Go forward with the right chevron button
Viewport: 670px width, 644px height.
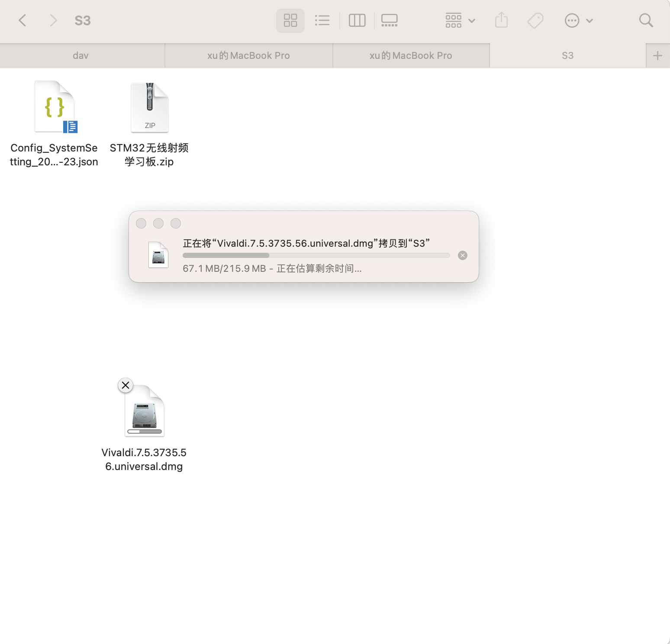53,20
